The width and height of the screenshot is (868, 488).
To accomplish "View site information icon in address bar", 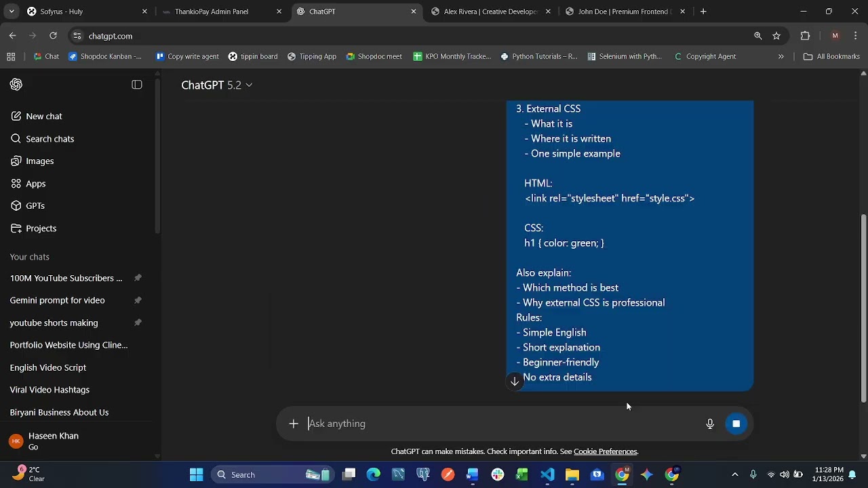I will pos(77,36).
